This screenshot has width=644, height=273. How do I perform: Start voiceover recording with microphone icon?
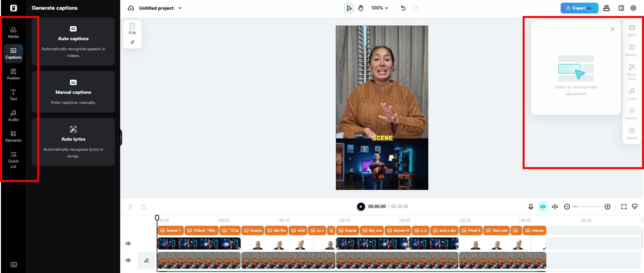pyautogui.click(x=531, y=207)
